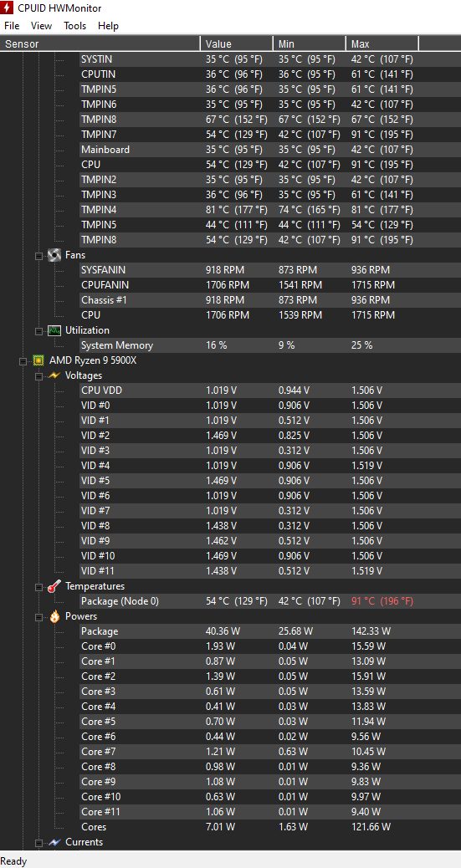This screenshot has height=868, width=461.
Task: Select the SYSTIN temperature row
Action: 270,59
